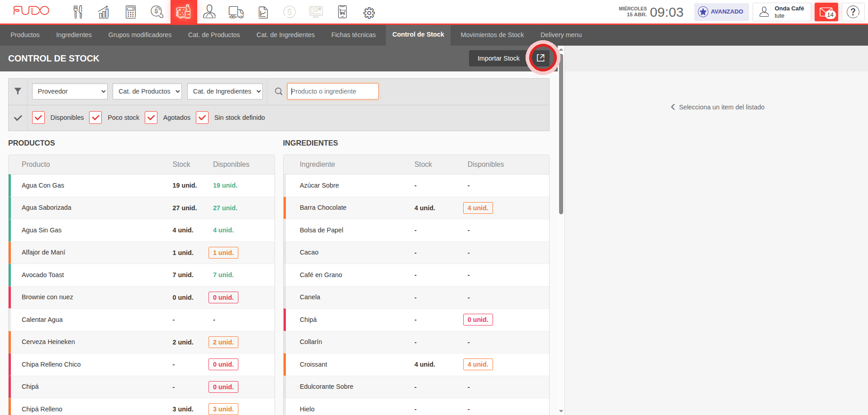Click the search magnifier icon
The width and height of the screenshot is (868, 415).
click(279, 91)
